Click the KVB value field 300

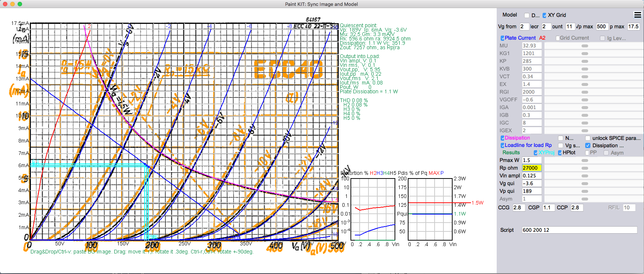point(532,69)
